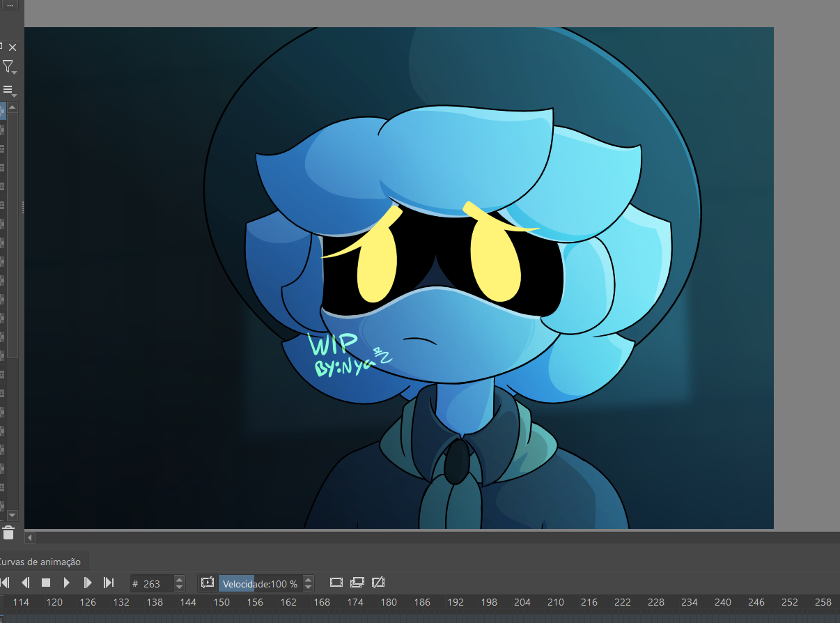Click the play animation button

[67, 583]
